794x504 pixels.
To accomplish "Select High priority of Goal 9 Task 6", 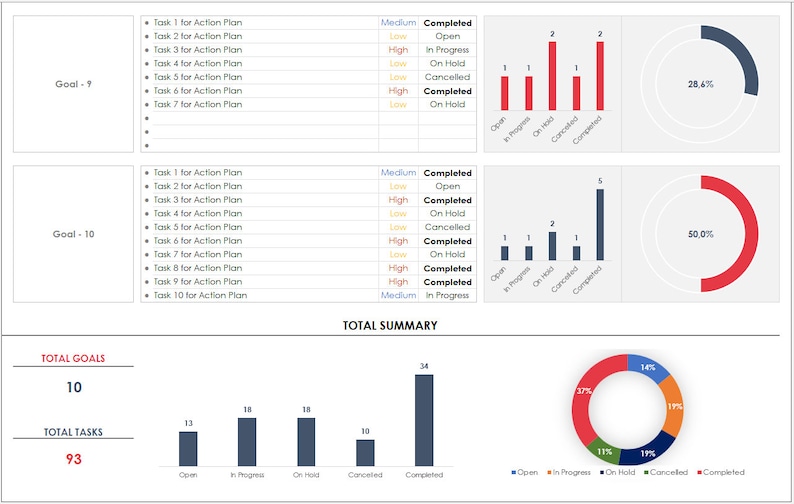I will (x=399, y=91).
